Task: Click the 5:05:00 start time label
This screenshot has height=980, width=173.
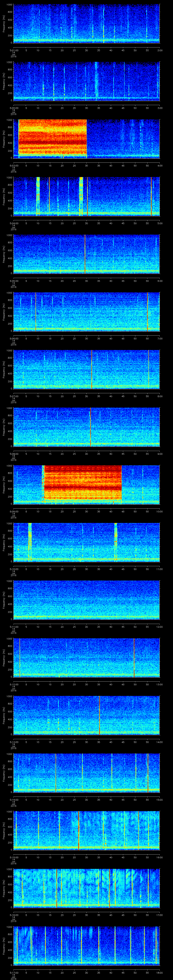Action: pyautogui.click(x=14, y=281)
